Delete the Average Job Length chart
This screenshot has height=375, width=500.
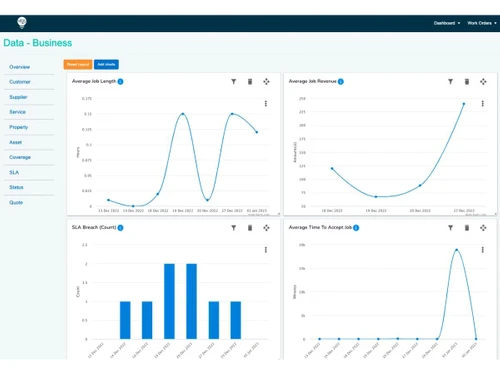[x=250, y=81]
